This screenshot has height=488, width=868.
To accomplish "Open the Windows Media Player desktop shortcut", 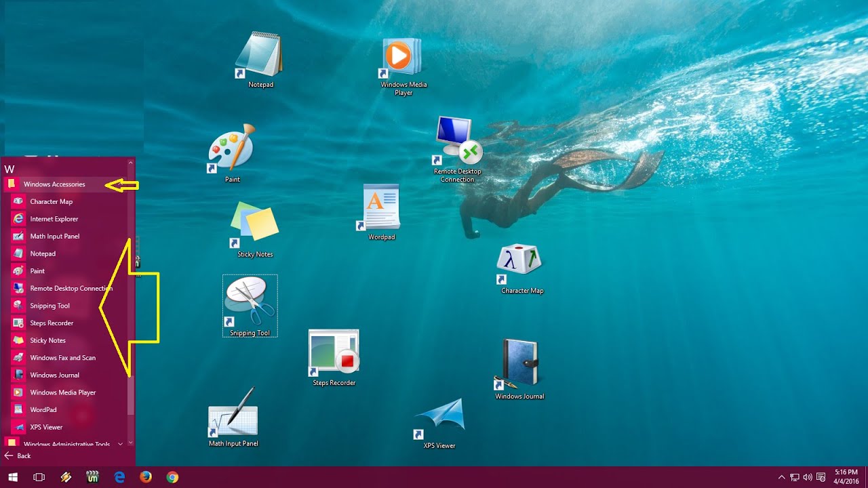I will [x=403, y=66].
